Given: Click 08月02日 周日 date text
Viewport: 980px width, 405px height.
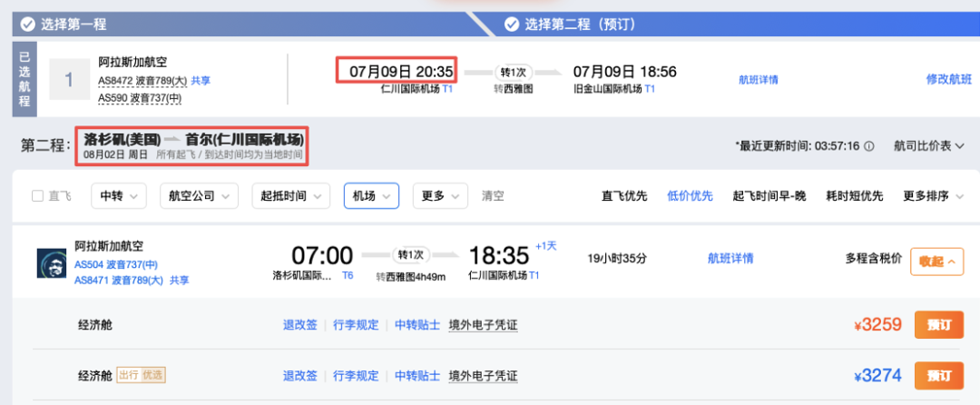Looking at the screenshot, I should (114, 154).
